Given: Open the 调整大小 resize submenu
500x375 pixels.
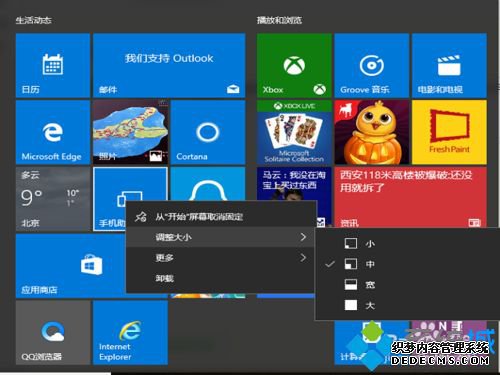Looking at the screenshot, I should (221, 237).
